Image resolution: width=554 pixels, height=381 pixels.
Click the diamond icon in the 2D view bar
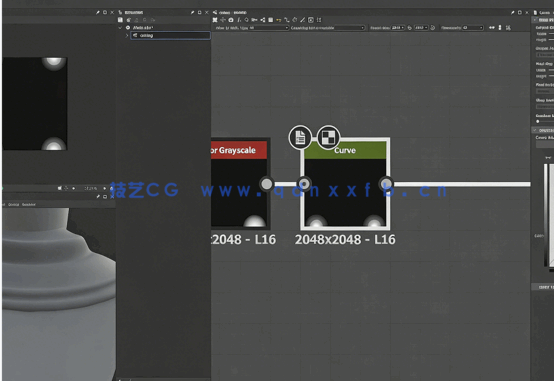coord(73,188)
